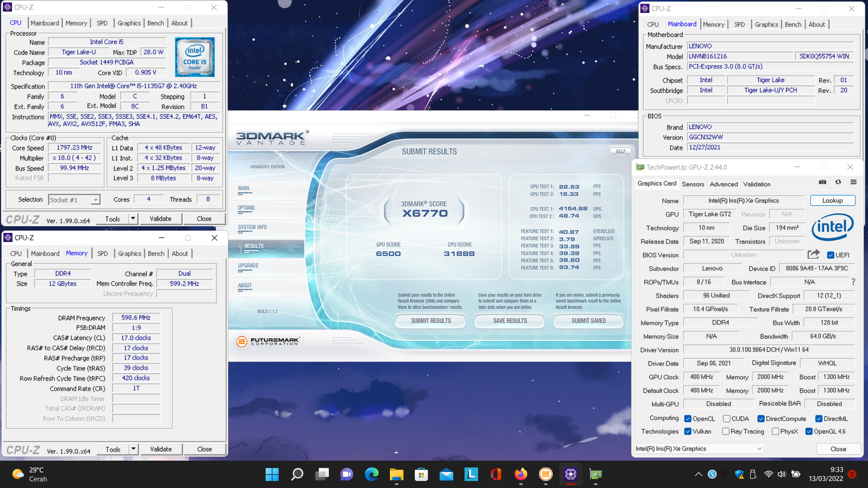Click the Intel logo in GPU-Z
This screenshot has height=488, width=868.
tap(832, 227)
